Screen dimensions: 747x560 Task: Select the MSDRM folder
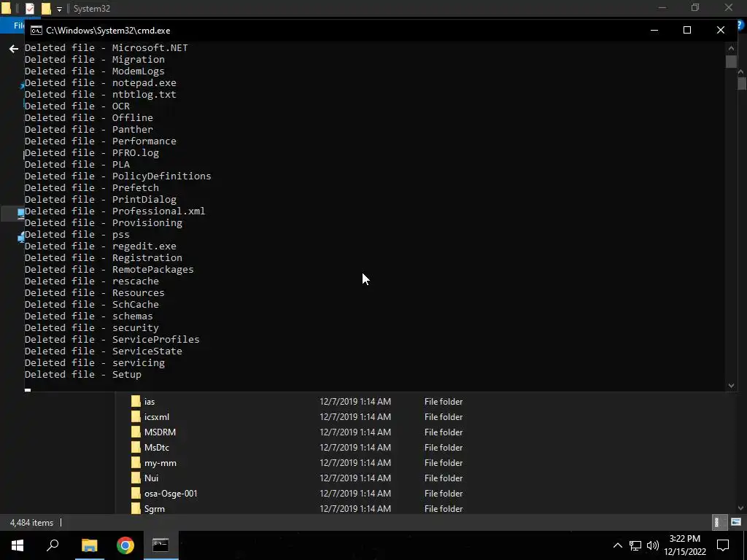pos(160,432)
